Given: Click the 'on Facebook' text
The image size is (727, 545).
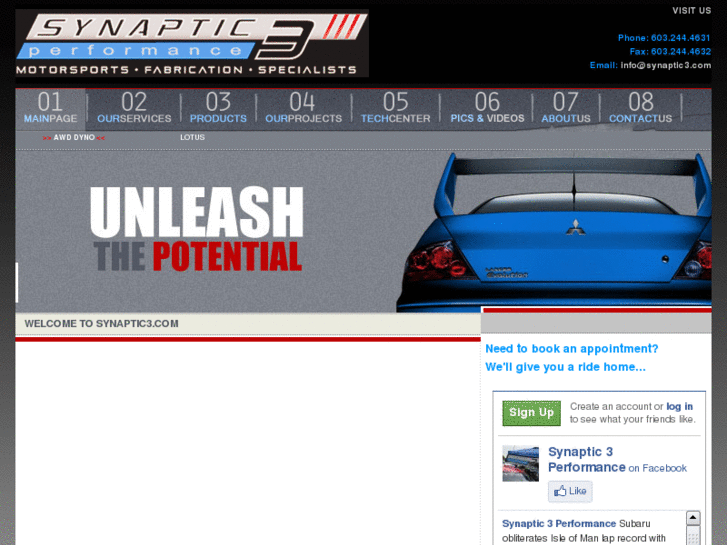Looking at the screenshot, I should (657, 468).
